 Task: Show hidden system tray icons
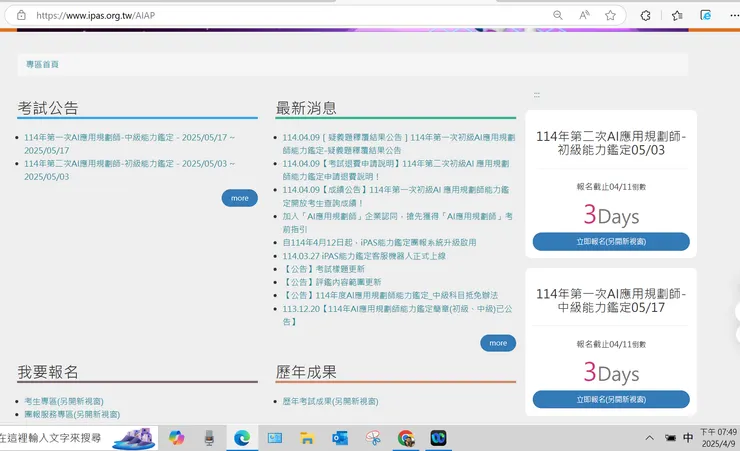pyautogui.click(x=649, y=438)
